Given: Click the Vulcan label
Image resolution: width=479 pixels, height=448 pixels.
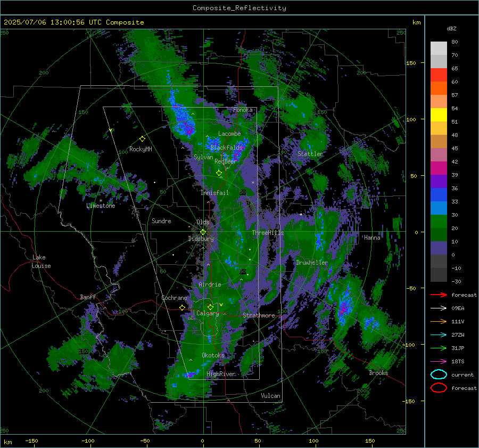Looking at the screenshot, I should coord(270,396).
